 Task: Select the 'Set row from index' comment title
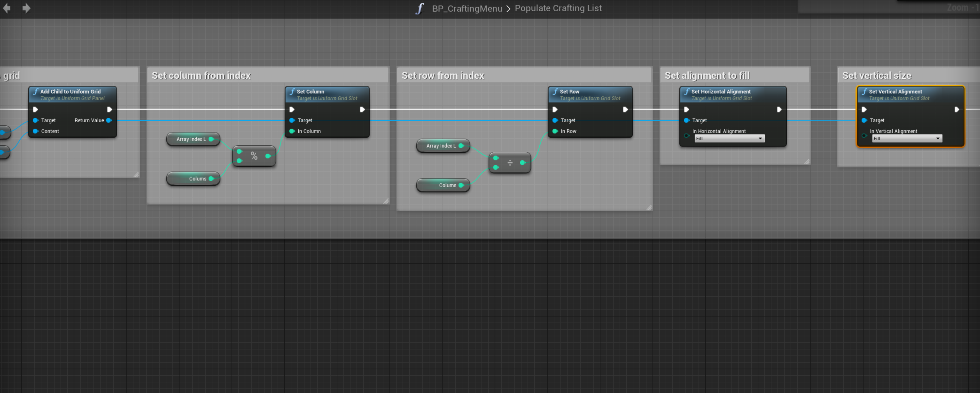pos(443,75)
